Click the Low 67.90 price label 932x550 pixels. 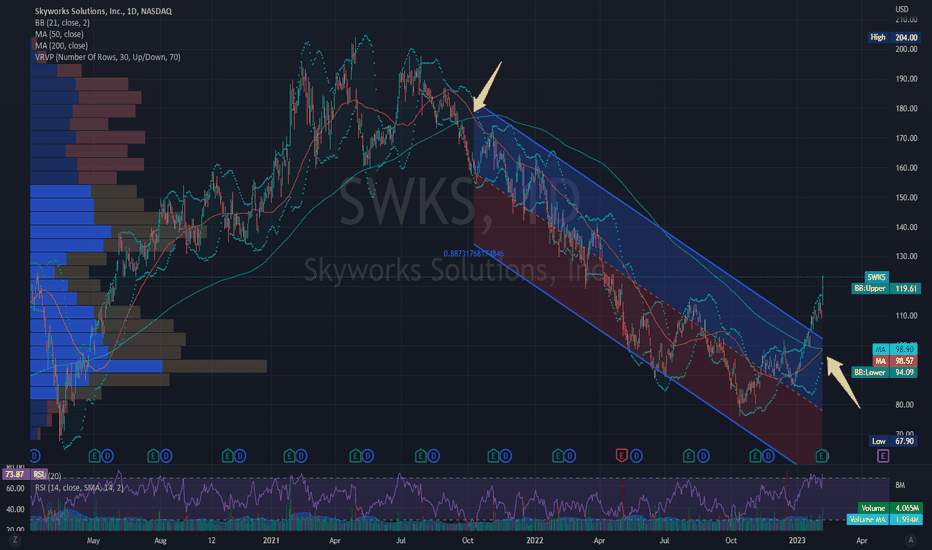[893, 441]
